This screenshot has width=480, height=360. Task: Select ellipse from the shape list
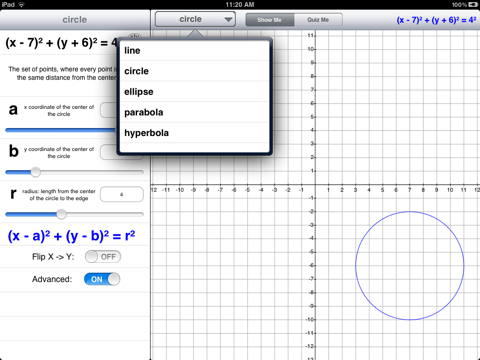pyautogui.click(x=194, y=92)
